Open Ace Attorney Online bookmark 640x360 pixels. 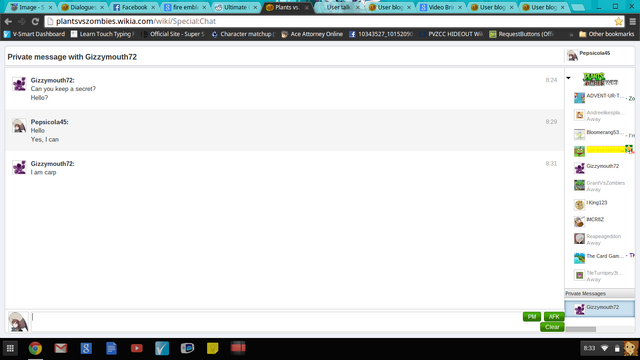(312, 34)
